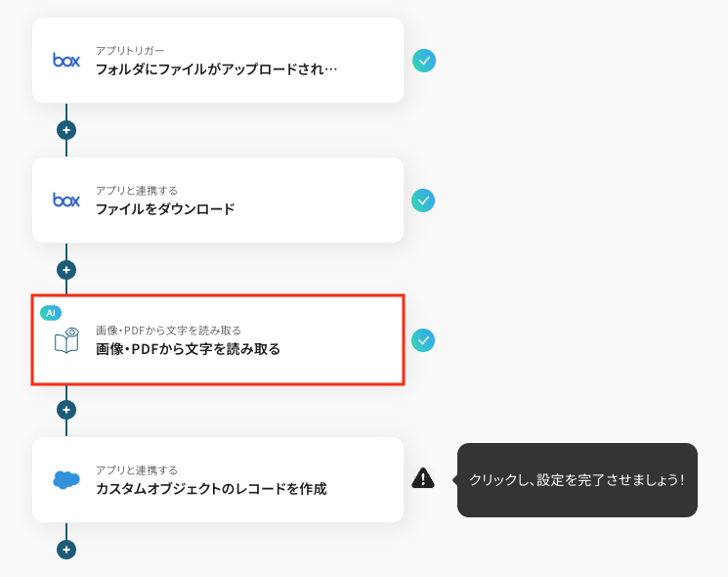Open the ファイルをダウンロード step card
The width and height of the screenshot is (728, 577).
[x=218, y=200]
